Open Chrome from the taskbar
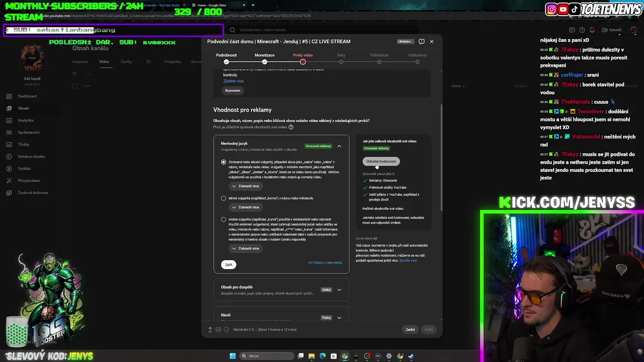 [345, 356]
